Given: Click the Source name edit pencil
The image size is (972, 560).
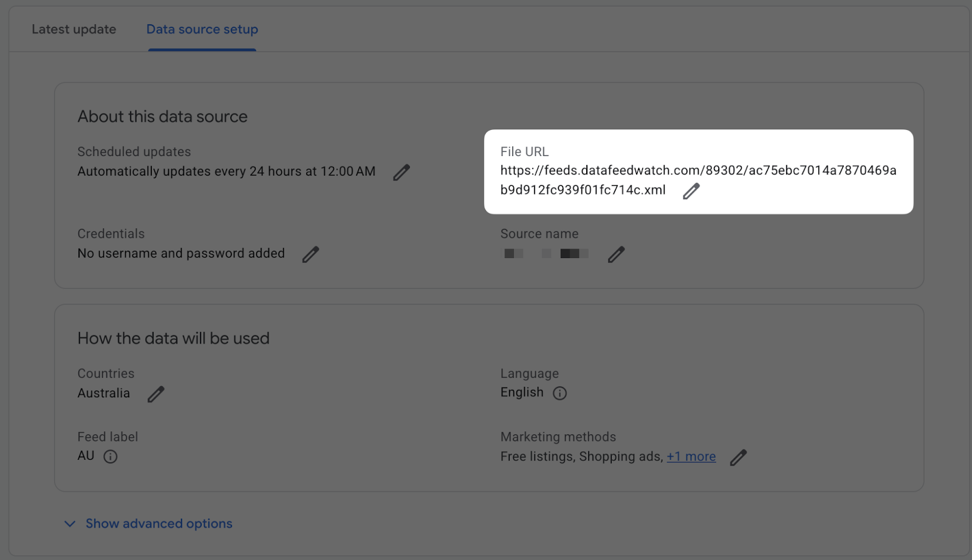Looking at the screenshot, I should click(616, 254).
